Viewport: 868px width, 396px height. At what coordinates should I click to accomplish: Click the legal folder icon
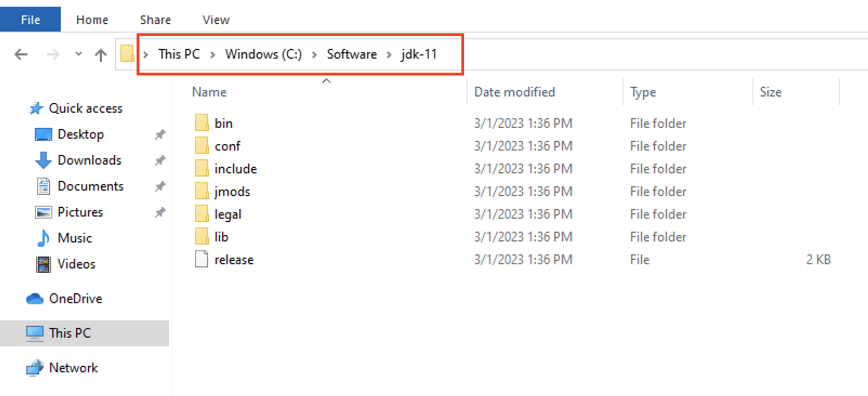coord(202,214)
